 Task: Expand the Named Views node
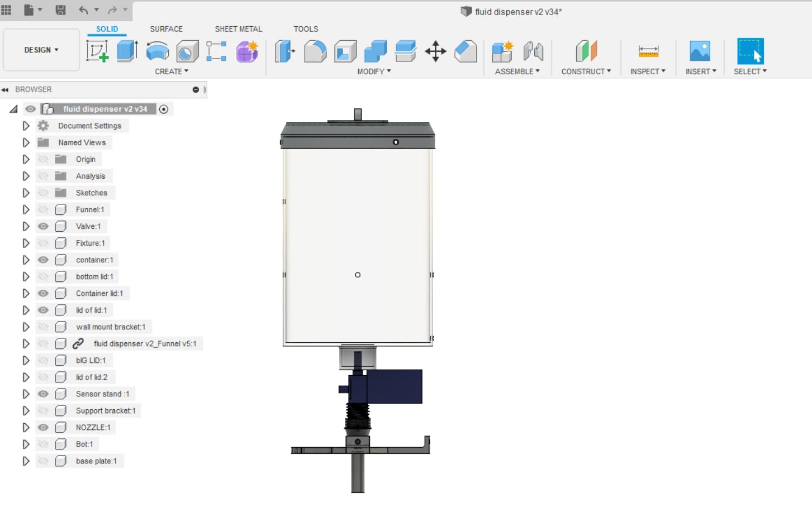26,142
